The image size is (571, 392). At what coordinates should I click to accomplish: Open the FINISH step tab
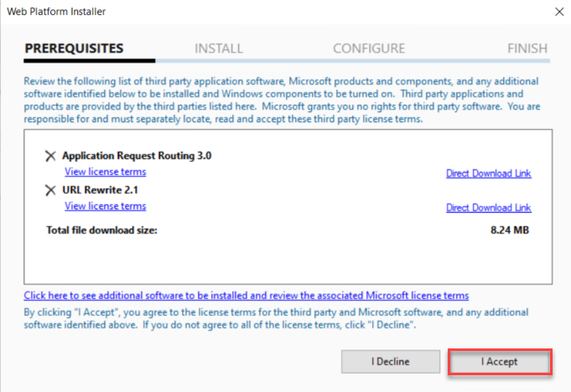tap(527, 49)
